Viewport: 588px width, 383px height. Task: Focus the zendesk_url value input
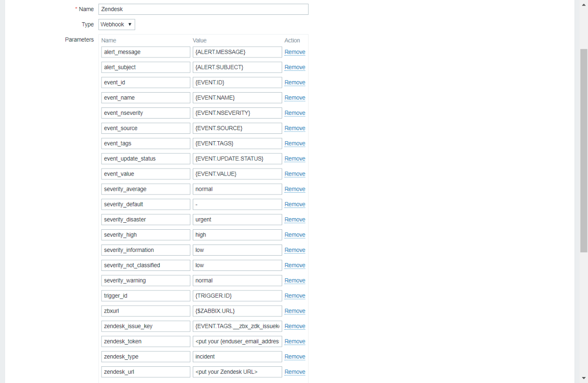[x=237, y=372]
